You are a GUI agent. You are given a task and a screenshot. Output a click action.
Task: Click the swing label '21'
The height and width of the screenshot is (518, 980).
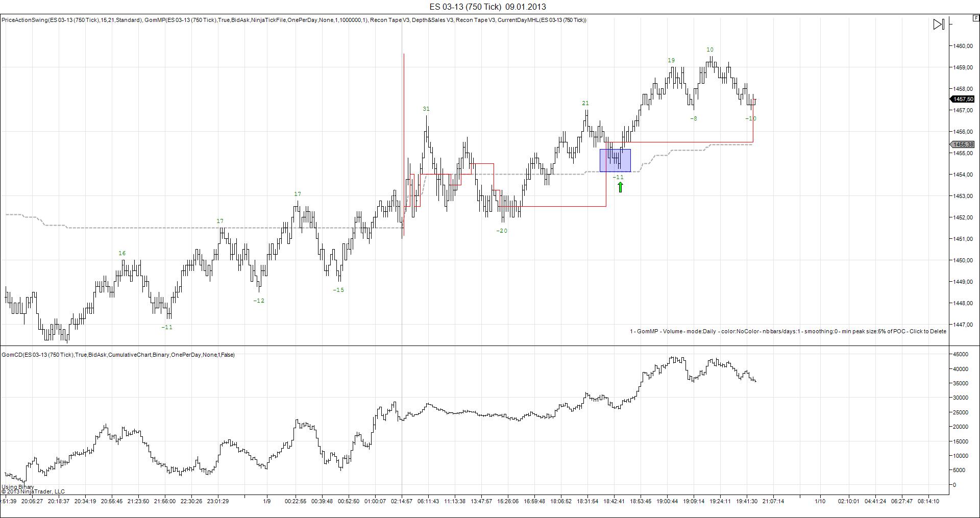coord(585,103)
